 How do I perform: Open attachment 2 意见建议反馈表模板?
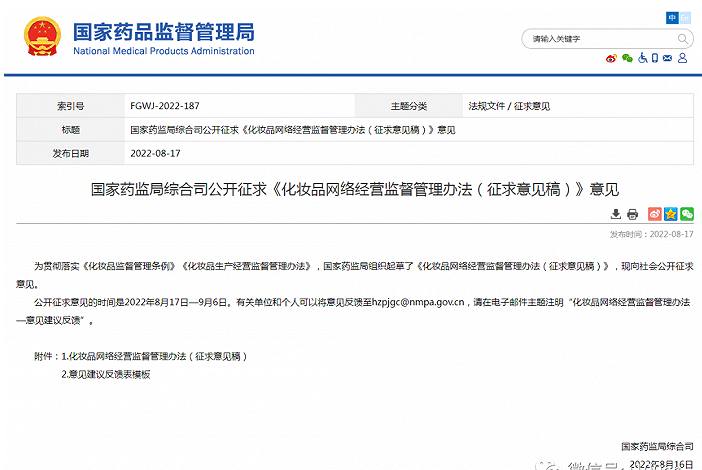(105, 374)
